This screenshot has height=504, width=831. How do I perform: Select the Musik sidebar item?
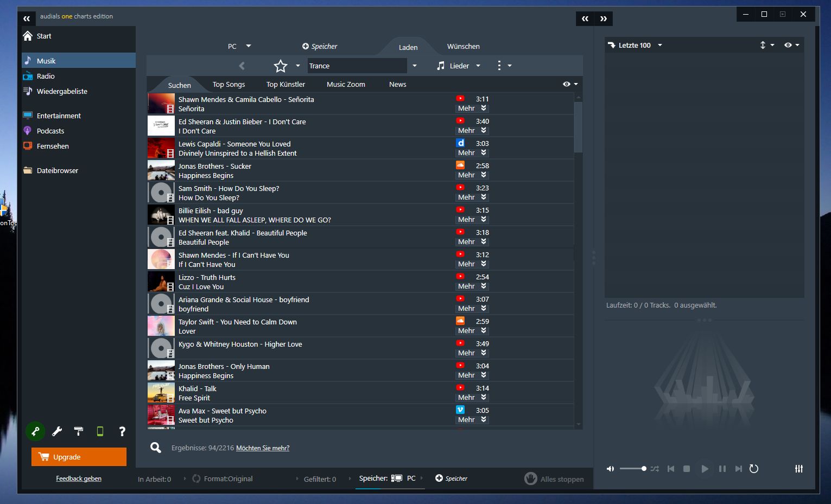(79, 61)
